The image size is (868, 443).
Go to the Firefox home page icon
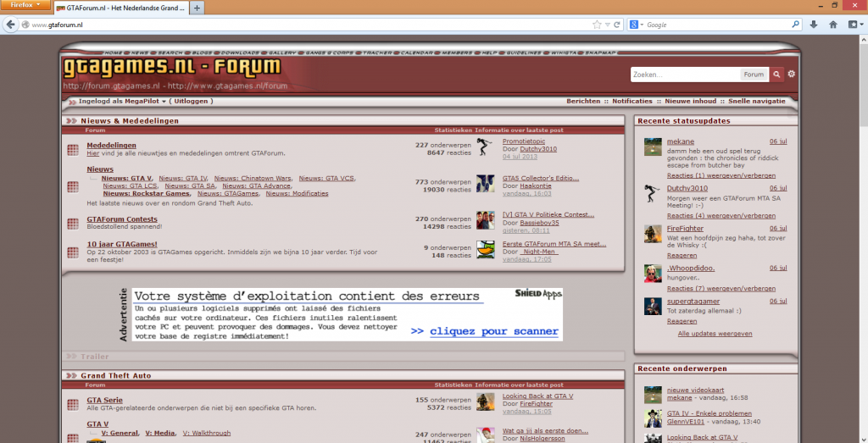click(832, 25)
